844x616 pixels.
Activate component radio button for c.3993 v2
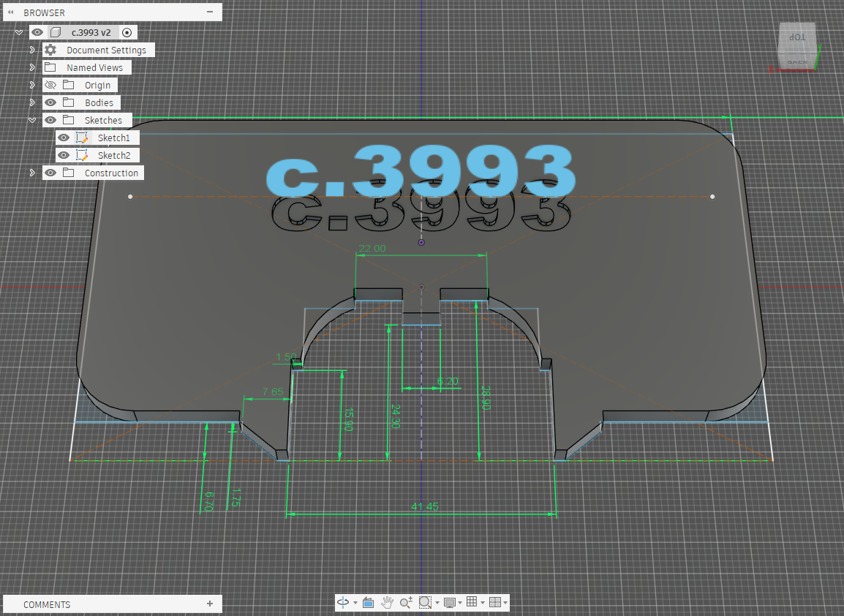(127, 32)
